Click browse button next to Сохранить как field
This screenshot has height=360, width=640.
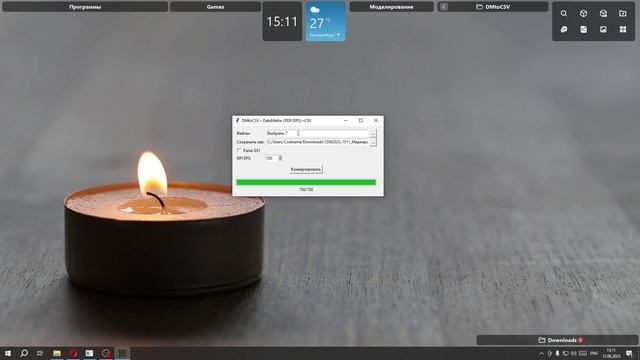point(373,142)
